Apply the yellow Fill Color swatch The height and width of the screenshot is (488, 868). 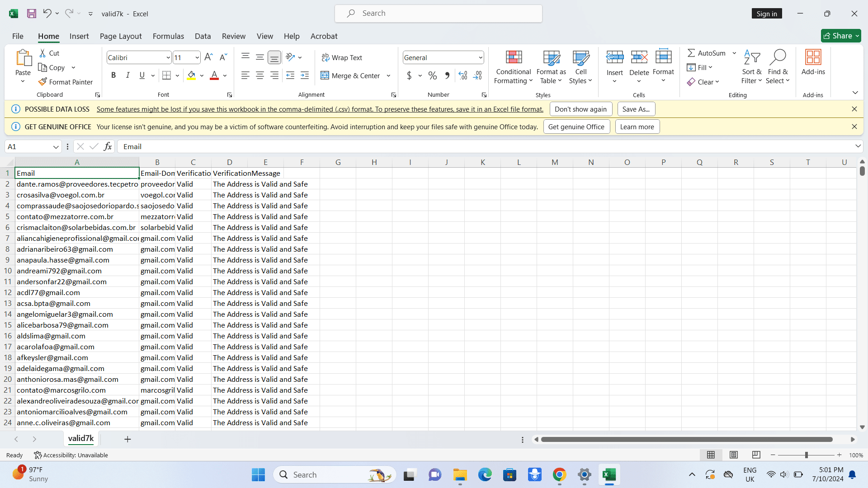pos(191,75)
